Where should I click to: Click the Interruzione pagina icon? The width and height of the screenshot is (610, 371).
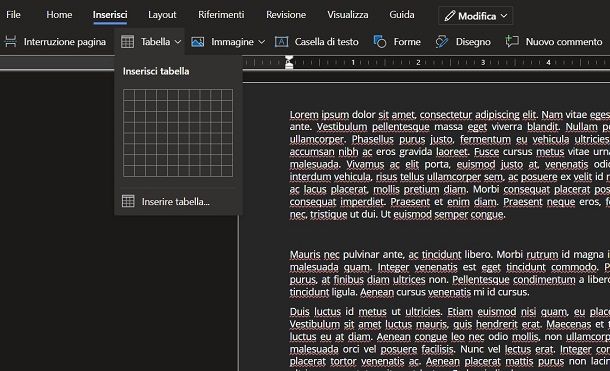coord(11,42)
